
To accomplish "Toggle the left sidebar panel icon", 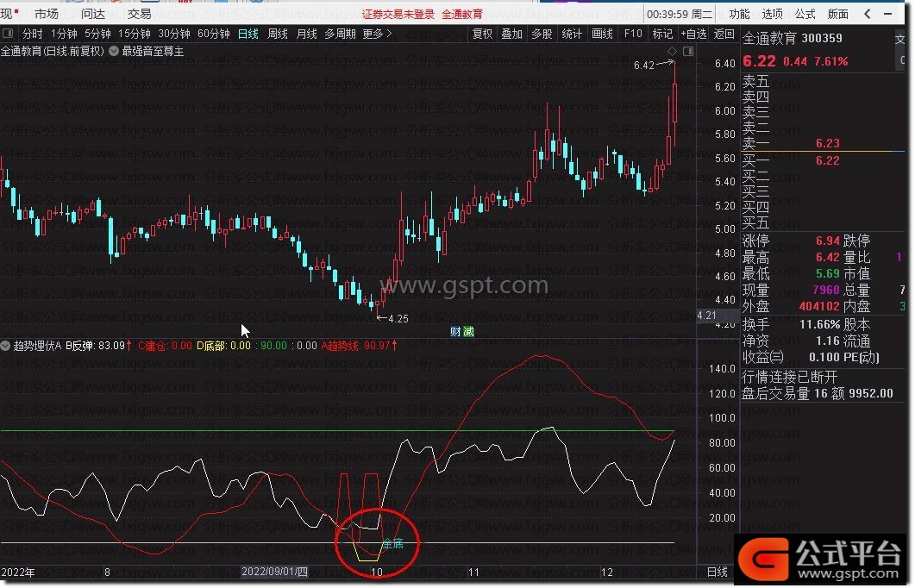I will [8, 34].
